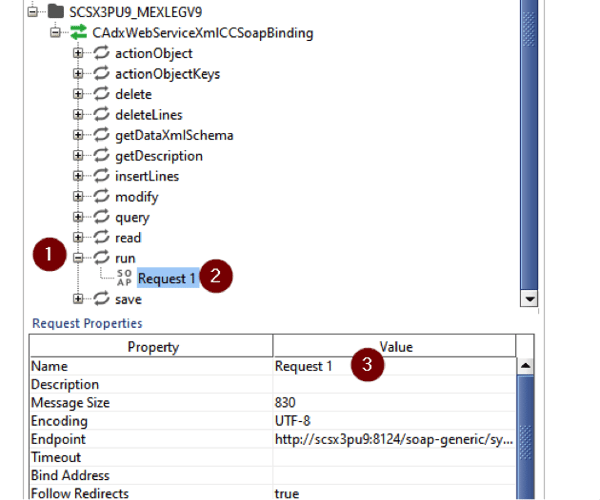This screenshot has width=600, height=500.
Task: Click the SOAP icon beside Request 1
Action: tap(124, 278)
